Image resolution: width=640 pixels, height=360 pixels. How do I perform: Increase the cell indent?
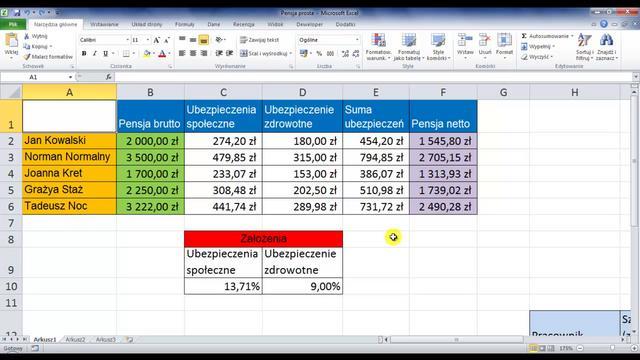(x=230, y=53)
